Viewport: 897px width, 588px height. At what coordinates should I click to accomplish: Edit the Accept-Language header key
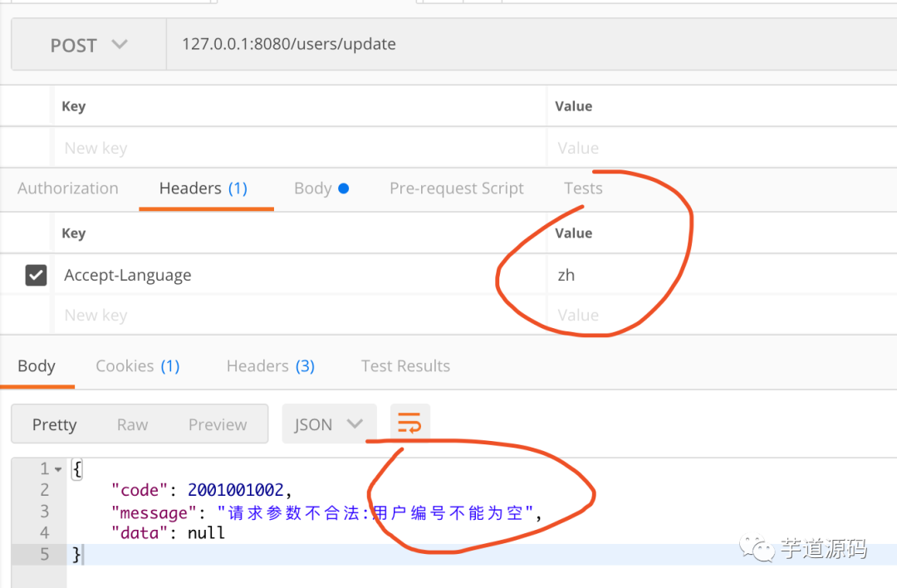pyautogui.click(x=128, y=275)
